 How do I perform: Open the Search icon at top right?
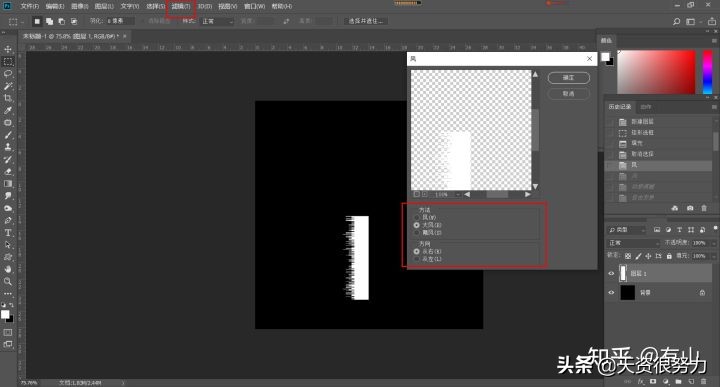click(x=676, y=22)
